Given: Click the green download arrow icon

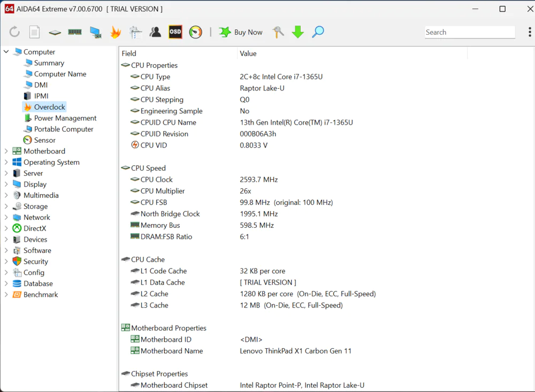Looking at the screenshot, I should (x=298, y=32).
